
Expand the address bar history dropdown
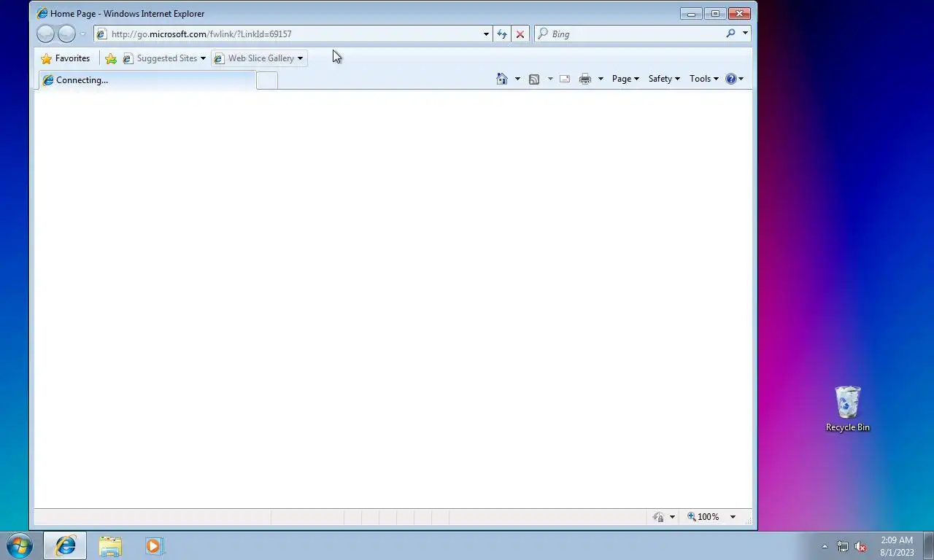click(486, 34)
